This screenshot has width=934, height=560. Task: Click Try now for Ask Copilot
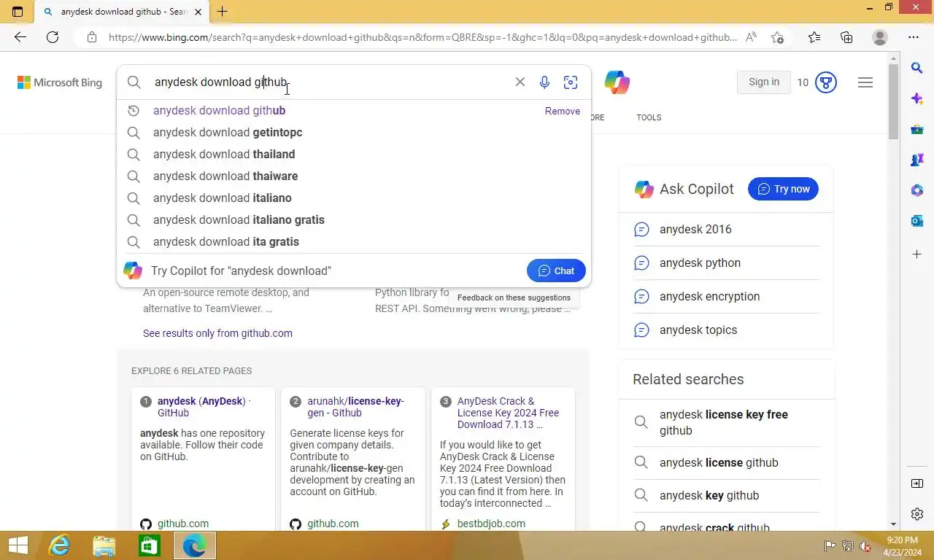(x=783, y=189)
